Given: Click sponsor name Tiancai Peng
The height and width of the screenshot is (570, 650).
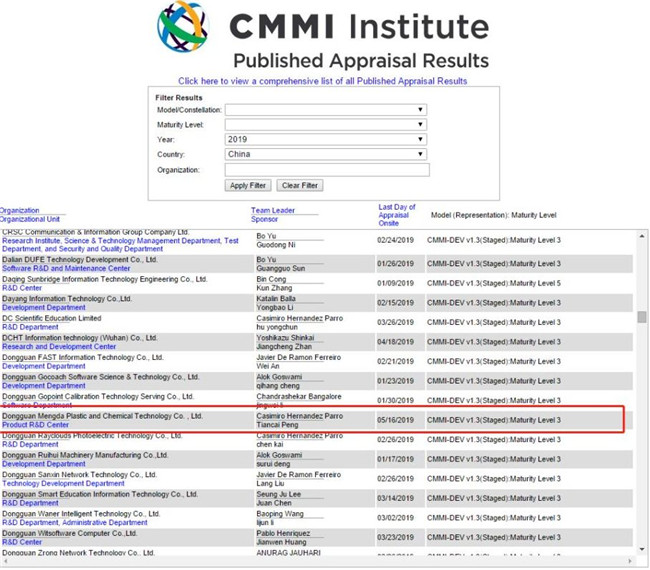Looking at the screenshot, I should (277, 424).
